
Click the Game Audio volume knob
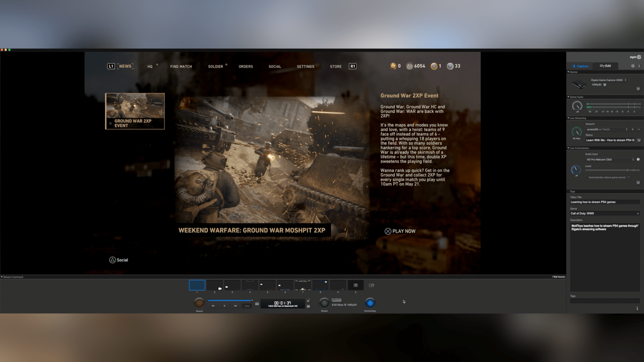(x=577, y=106)
